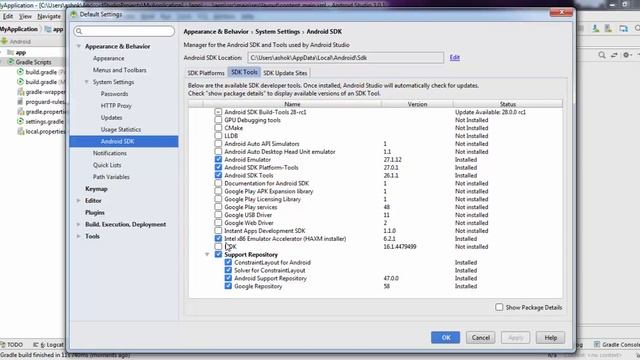Open the Notifications settings page

click(109, 153)
